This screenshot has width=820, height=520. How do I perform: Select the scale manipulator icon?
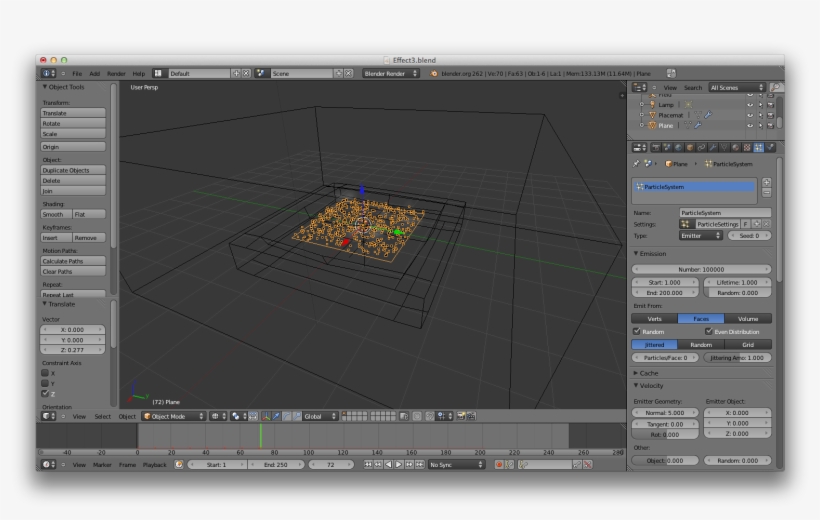(297, 416)
